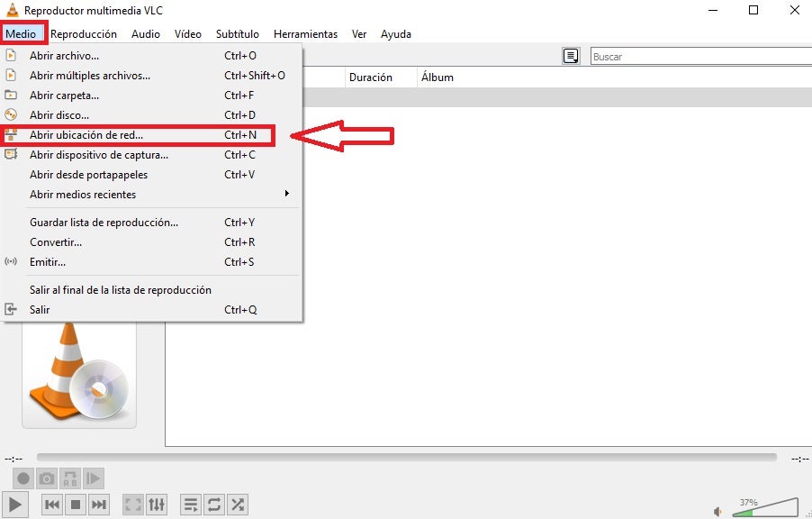The image size is (812, 519).
Task: Mute audio with speaker icon
Action: pyautogui.click(x=717, y=512)
